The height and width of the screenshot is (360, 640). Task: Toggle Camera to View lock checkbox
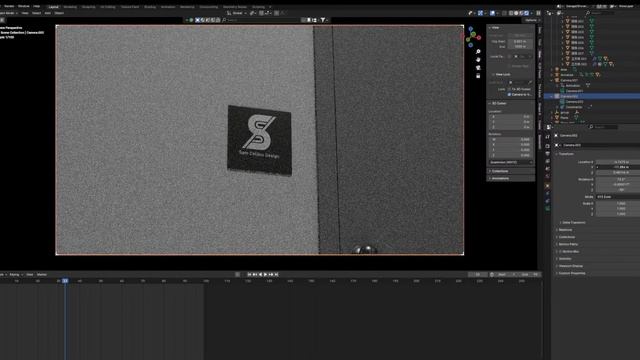point(509,95)
